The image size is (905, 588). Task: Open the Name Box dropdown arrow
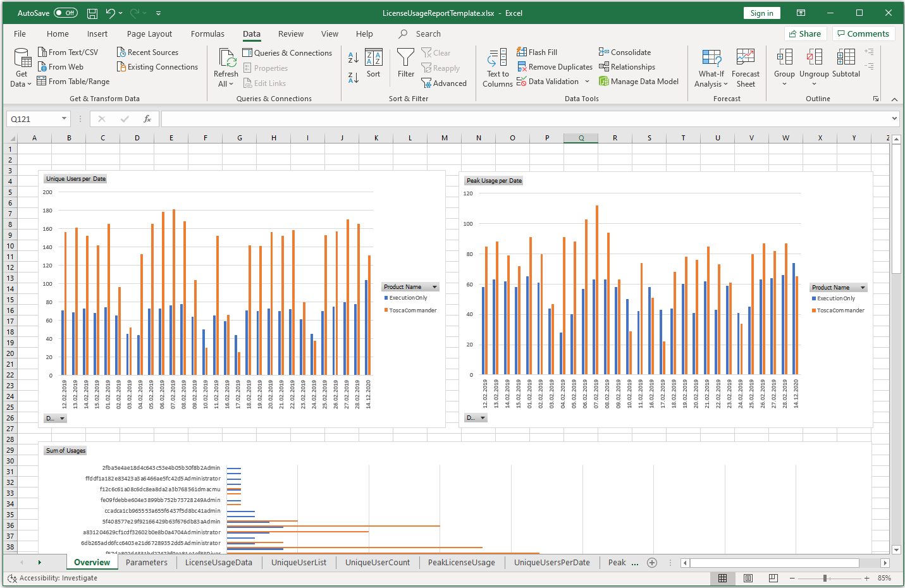[64, 119]
